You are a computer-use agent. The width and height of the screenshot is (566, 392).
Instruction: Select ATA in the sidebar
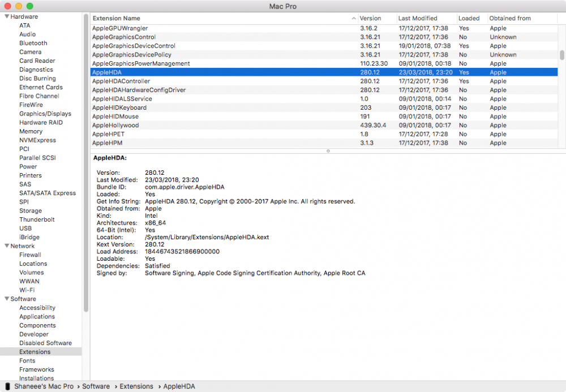click(x=25, y=25)
